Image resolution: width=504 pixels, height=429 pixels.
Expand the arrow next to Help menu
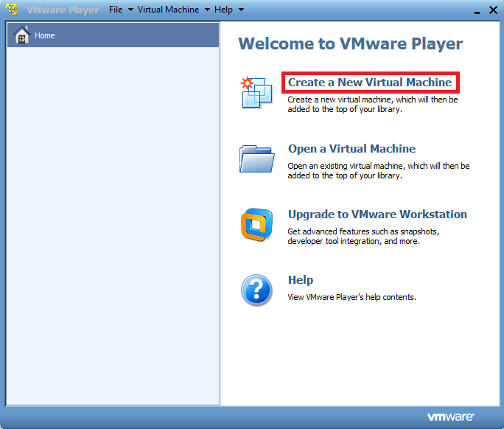[x=241, y=10]
